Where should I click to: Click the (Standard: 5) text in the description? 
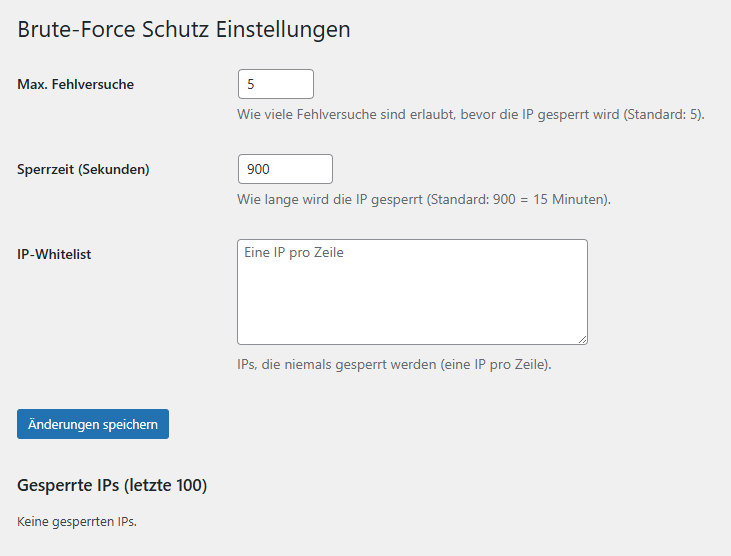pos(662,115)
